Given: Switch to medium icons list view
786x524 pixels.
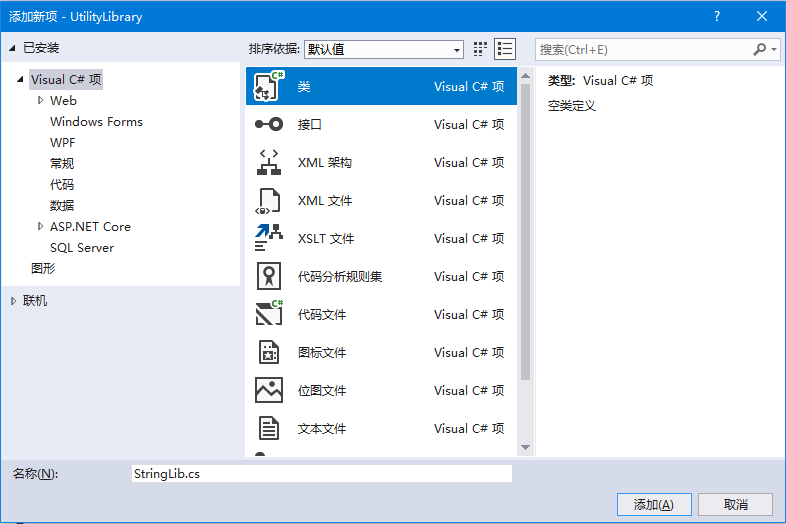Looking at the screenshot, I should tap(505, 49).
